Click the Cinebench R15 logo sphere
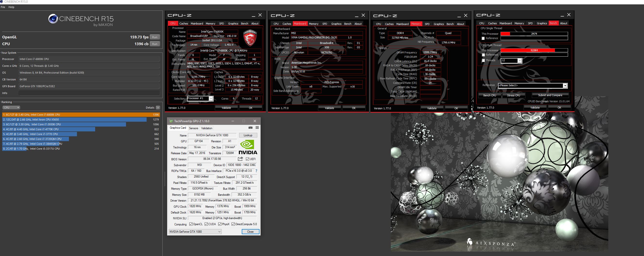Screen dimensions: 644x256 click(53, 19)
